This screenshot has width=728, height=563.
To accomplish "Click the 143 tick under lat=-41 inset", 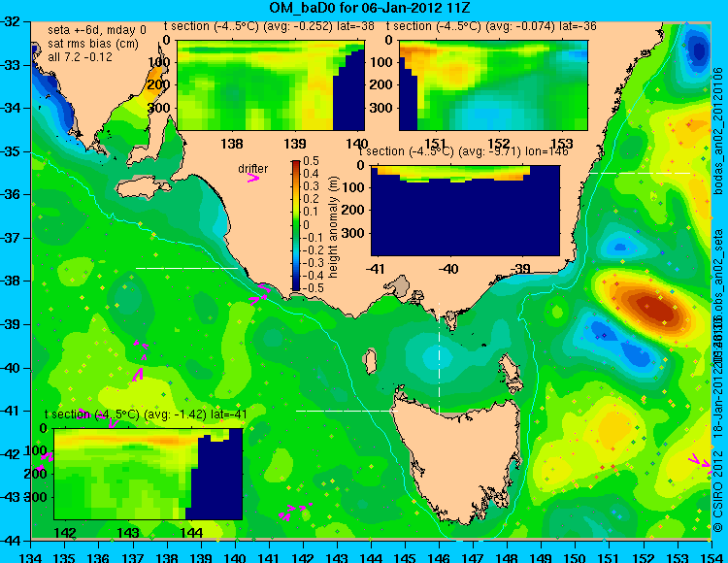I will point(128,532).
